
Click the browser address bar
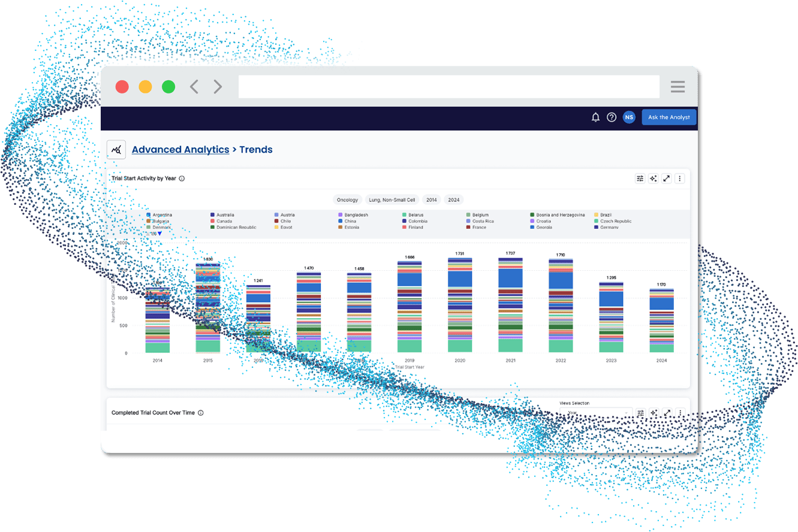(448, 87)
